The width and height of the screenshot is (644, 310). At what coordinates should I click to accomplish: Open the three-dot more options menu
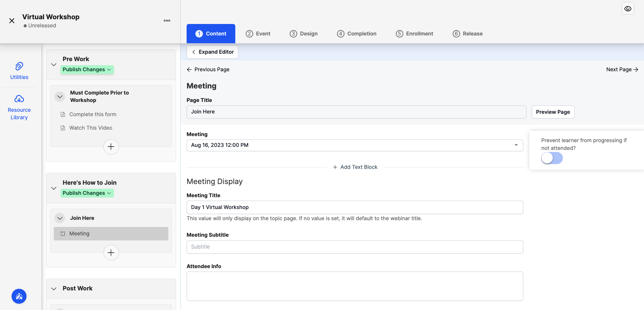167,21
